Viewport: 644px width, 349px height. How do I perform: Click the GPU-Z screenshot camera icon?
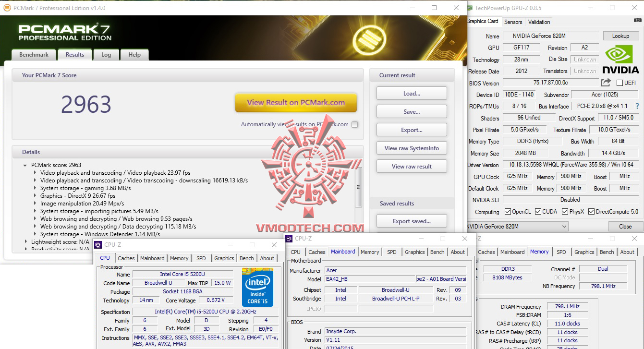pos(637,20)
